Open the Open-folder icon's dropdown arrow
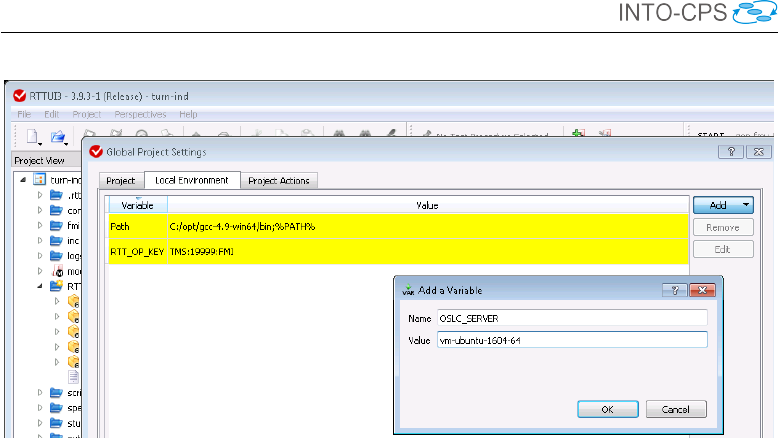This screenshot has height=438, width=778. [x=66, y=144]
